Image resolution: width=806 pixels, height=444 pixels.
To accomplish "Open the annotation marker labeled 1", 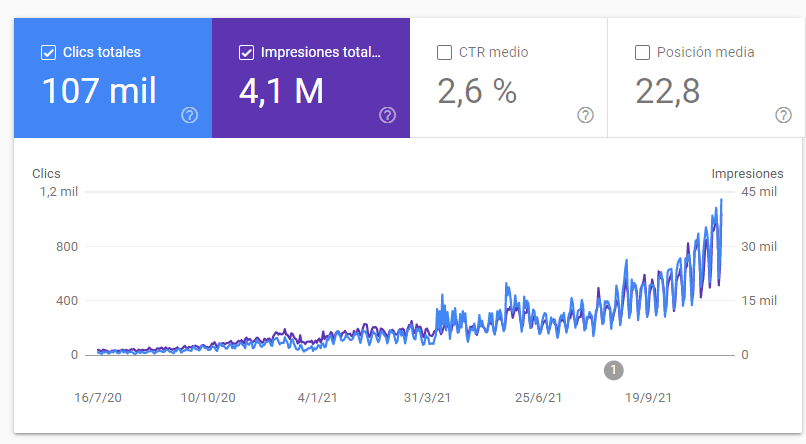I will pos(614,371).
